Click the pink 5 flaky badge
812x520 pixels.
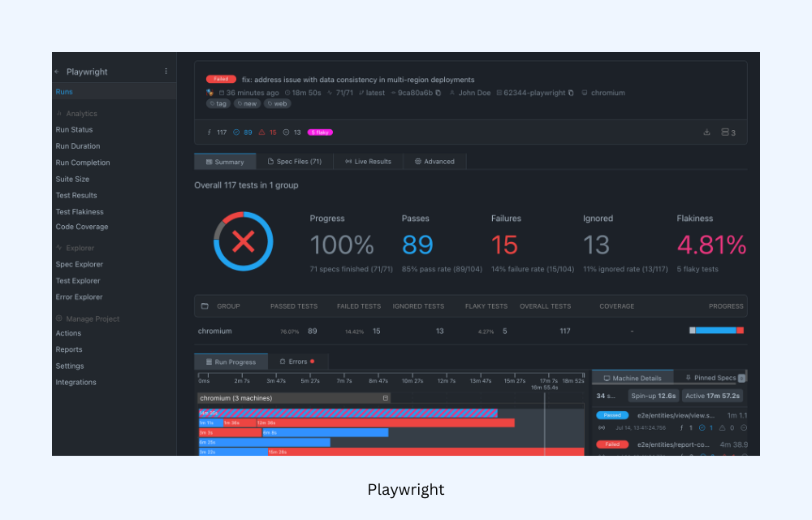coord(320,132)
